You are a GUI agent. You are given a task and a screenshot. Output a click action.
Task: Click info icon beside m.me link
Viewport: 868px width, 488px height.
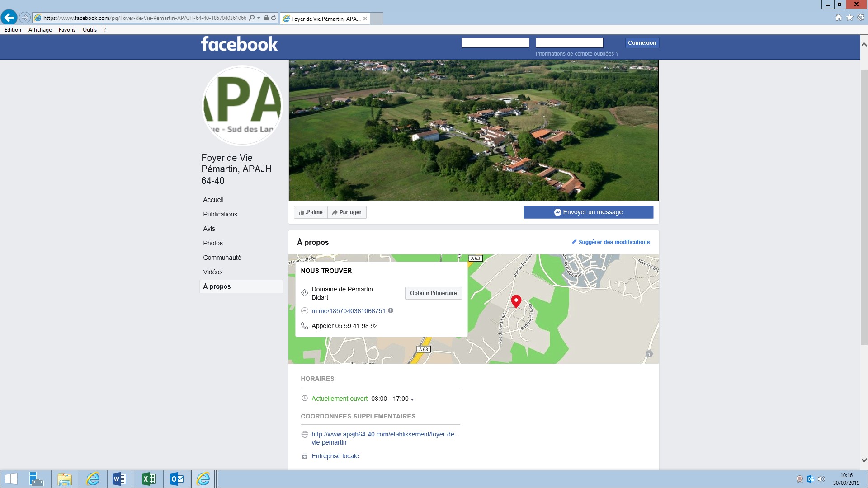(391, 310)
